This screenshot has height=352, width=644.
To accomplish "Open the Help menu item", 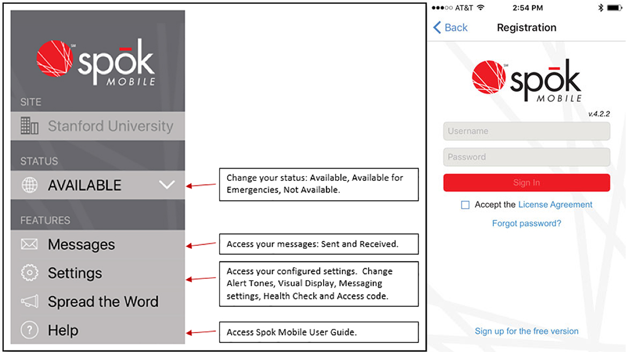I will click(x=98, y=330).
